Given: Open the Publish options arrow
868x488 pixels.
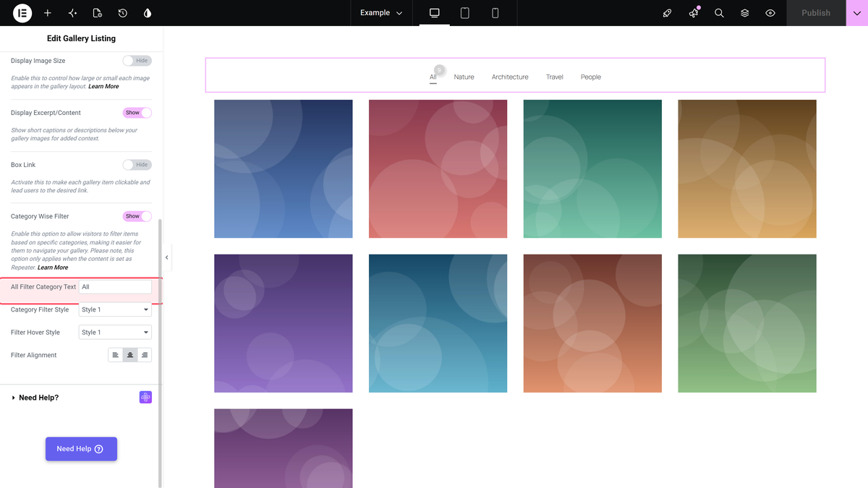Looking at the screenshot, I should [857, 13].
